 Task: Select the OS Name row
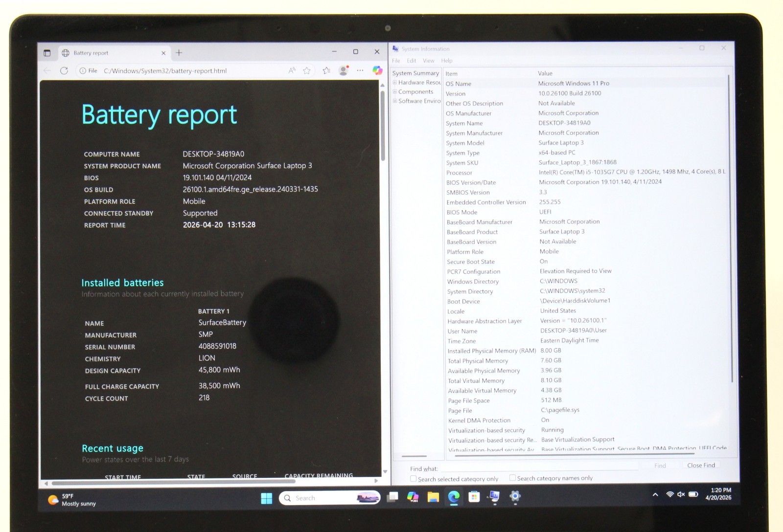click(x=585, y=84)
